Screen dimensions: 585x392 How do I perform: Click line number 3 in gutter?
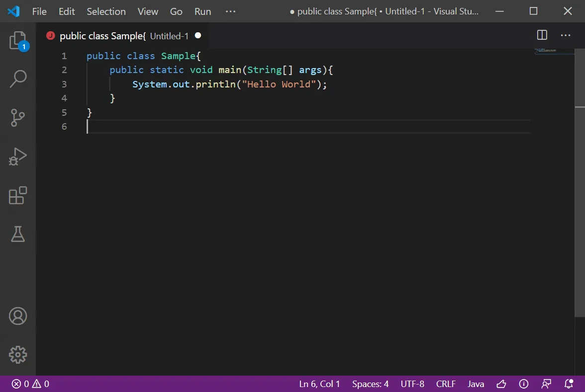tap(64, 84)
